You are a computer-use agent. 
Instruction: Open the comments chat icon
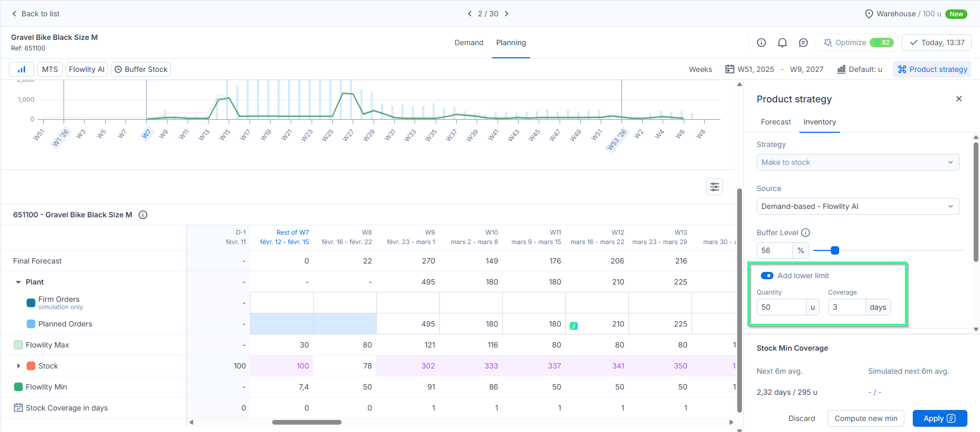pos(803,43)
